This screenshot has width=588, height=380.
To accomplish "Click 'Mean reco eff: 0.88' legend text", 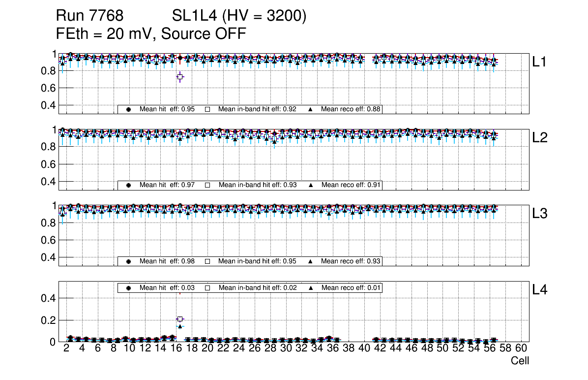I will (351, 109).
